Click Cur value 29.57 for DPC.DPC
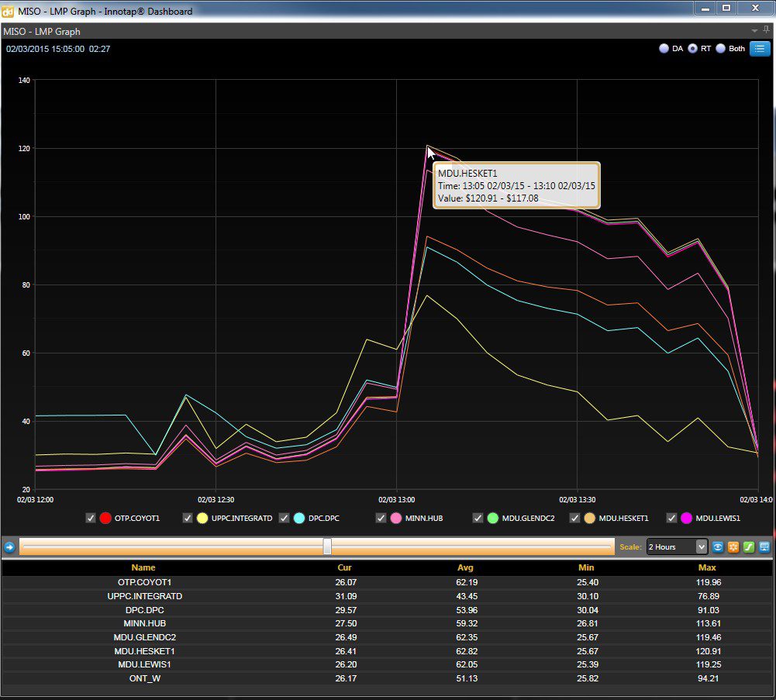776x700 pixels. 346,610
